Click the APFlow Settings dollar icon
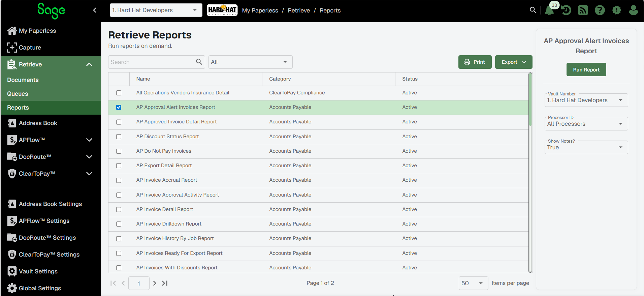Screen dimensions: 644x296 point(12,221)
